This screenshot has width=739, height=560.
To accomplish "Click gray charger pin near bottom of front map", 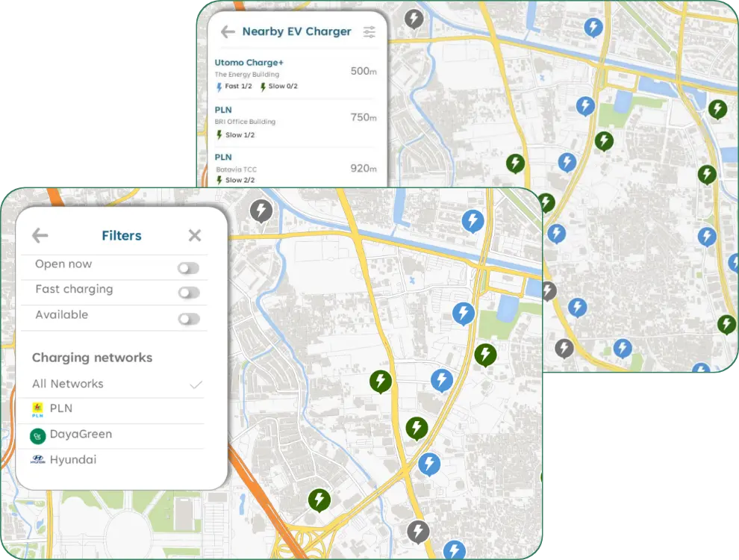I will pos(418,532).
